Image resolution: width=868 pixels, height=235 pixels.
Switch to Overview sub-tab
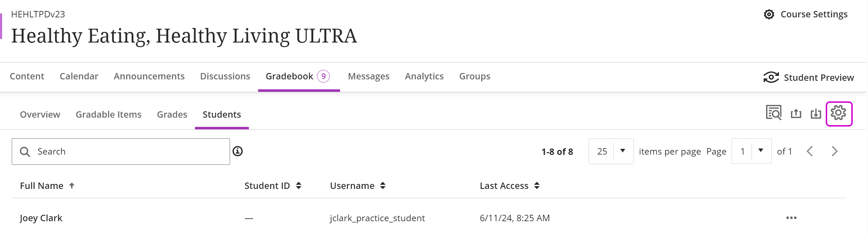pyautogui.click(x=40, y=114)
